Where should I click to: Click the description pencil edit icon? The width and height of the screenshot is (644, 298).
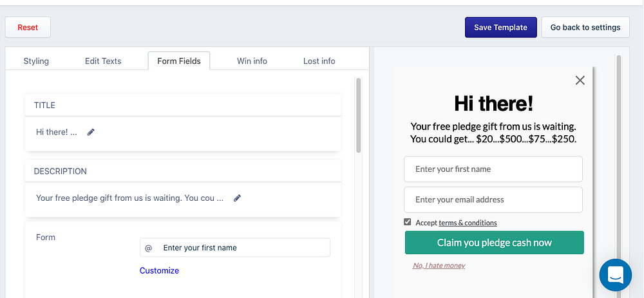tap(237, 198)
